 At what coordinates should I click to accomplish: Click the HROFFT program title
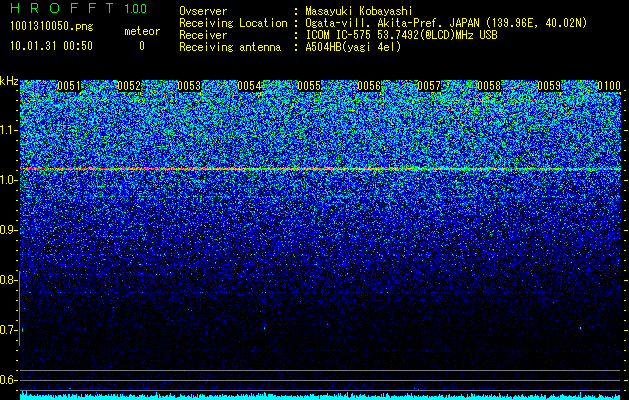[62, 8]
